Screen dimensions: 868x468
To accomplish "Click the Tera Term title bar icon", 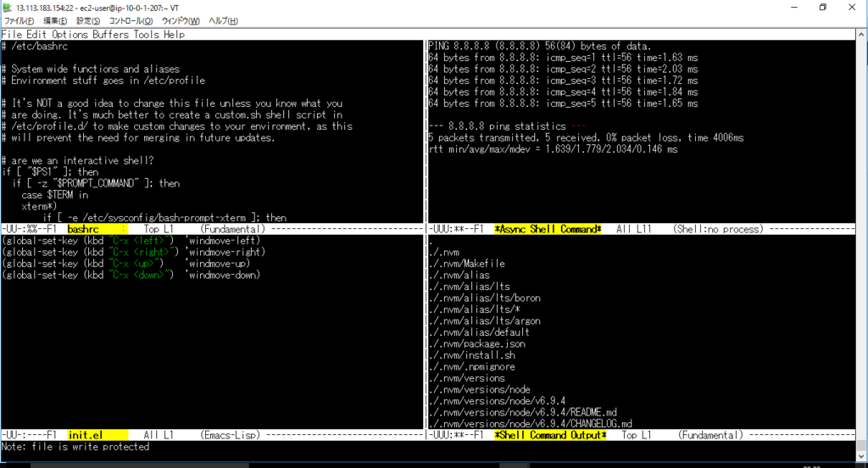I will [7, 8].
